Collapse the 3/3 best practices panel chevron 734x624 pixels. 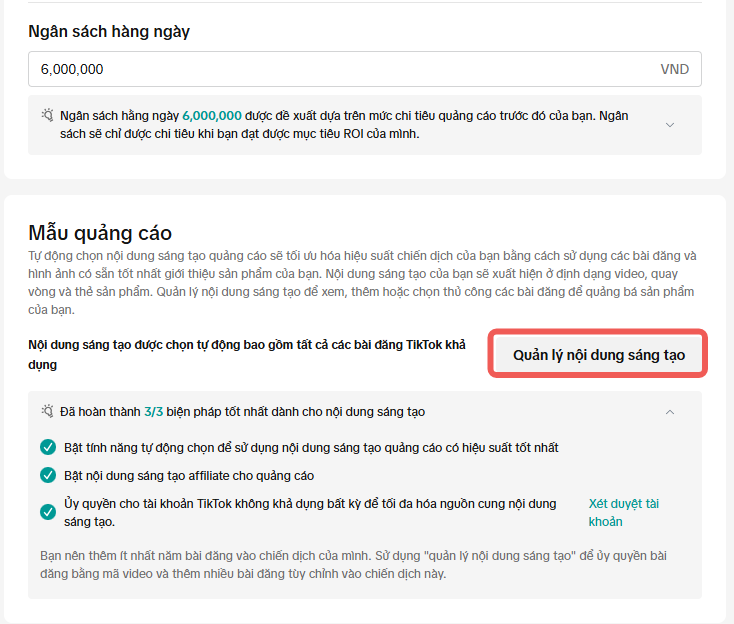[x=670, y=412]
